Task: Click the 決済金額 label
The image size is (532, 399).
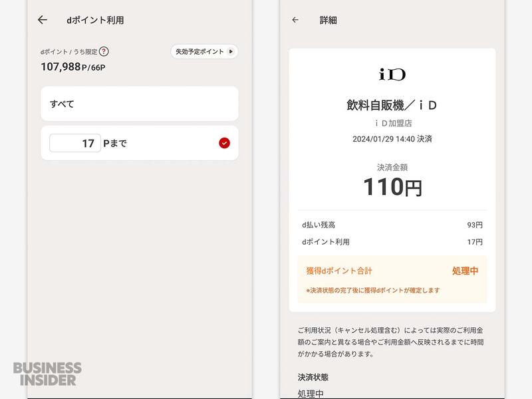Action: [x=392, y=168]
